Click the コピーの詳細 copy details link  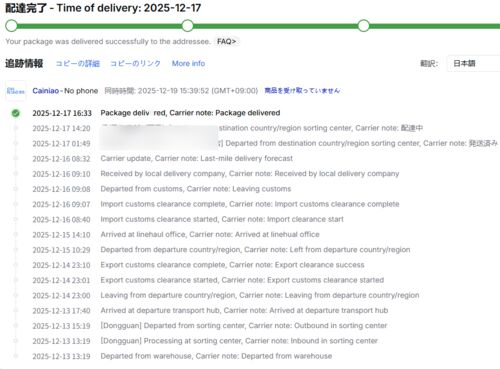(x=77, y=63)
